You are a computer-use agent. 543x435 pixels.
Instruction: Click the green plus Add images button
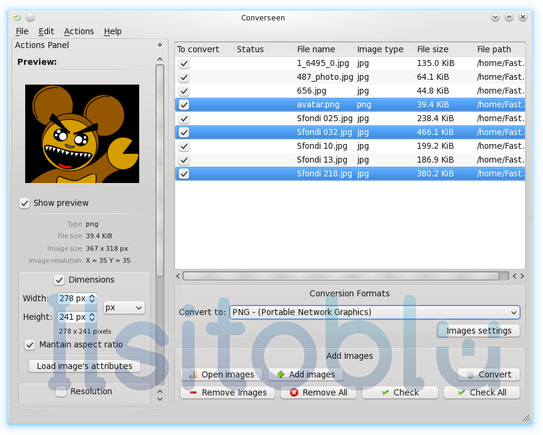point(306,374)
